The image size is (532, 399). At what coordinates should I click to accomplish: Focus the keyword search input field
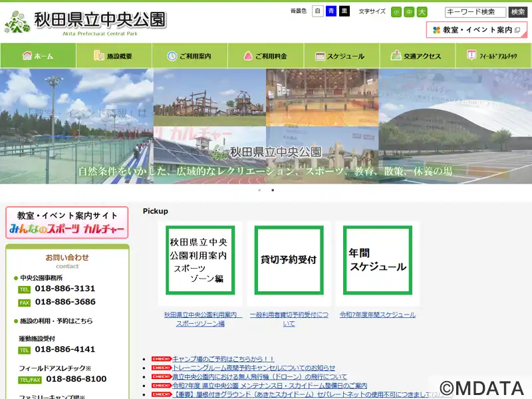475,12
